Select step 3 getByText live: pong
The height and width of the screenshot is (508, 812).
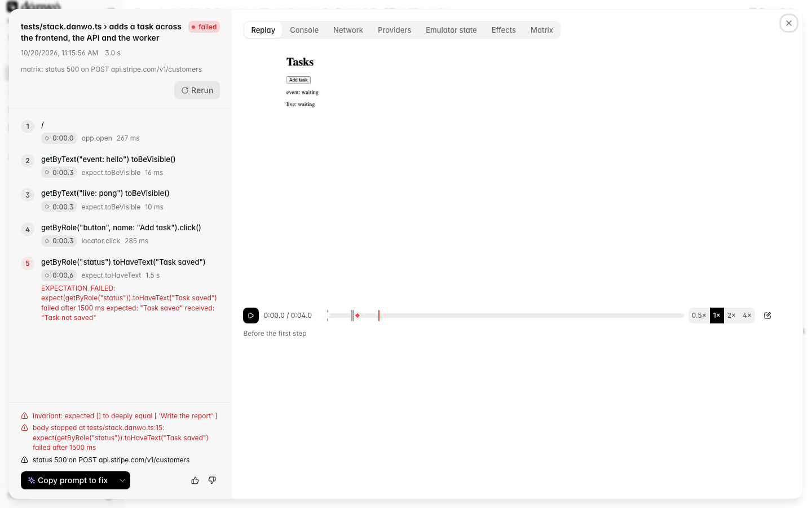105,193
